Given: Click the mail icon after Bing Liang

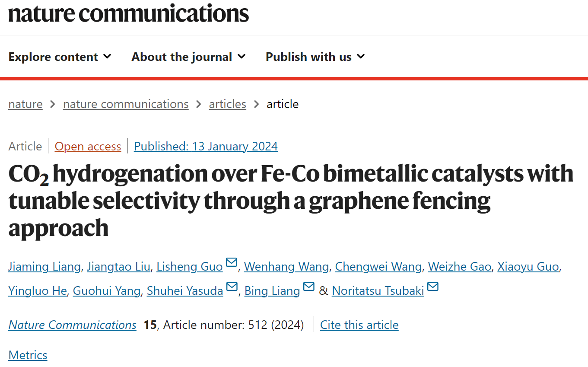Looking at the screenshot, I should [309, 287].
